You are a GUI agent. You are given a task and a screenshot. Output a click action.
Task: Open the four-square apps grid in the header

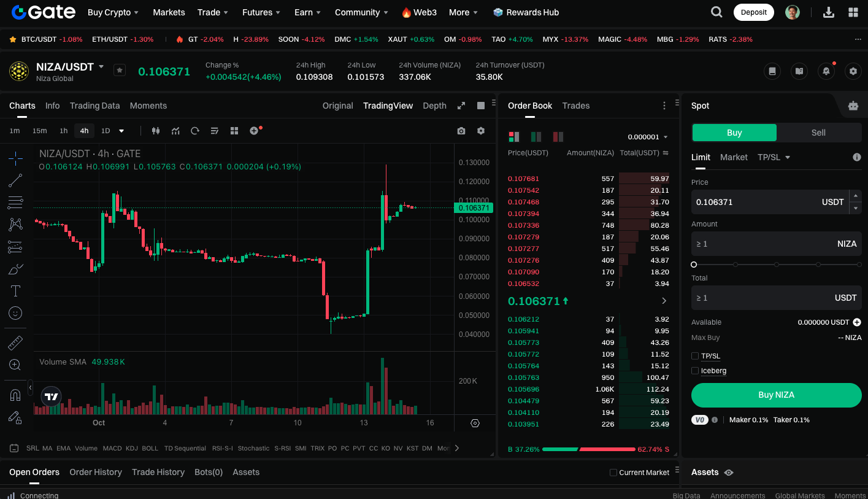tap(853, 12)
